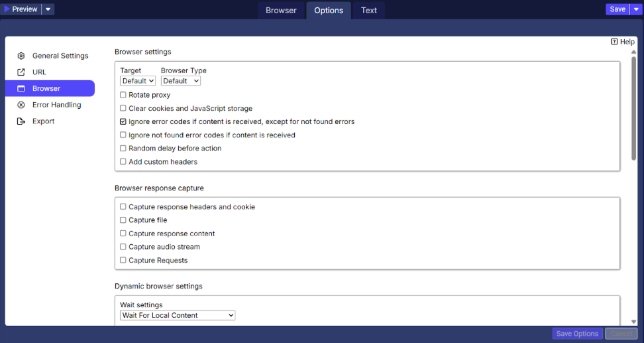644x343 pixels.
Task: Uncheck Ignore error codes if content received
Action: pyautogui.click(x=123, y=122)
